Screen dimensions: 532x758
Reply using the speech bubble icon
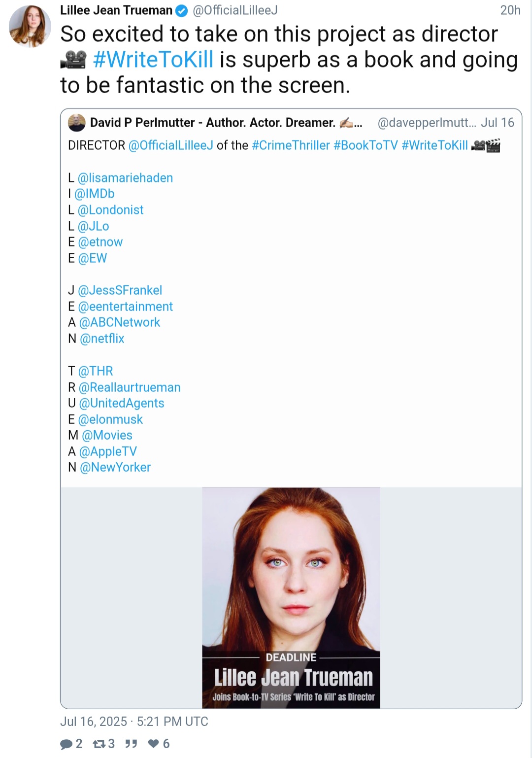point(66,744)
